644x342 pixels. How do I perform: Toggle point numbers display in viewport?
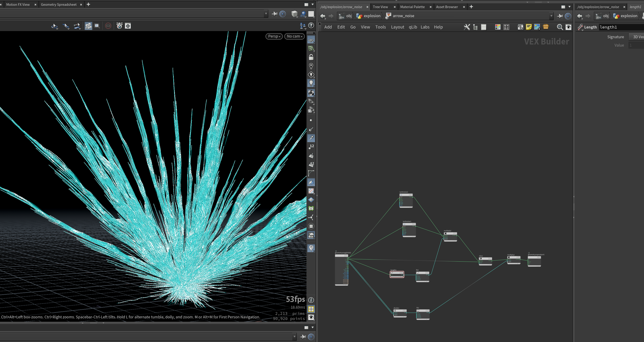(x=311, y=147)
